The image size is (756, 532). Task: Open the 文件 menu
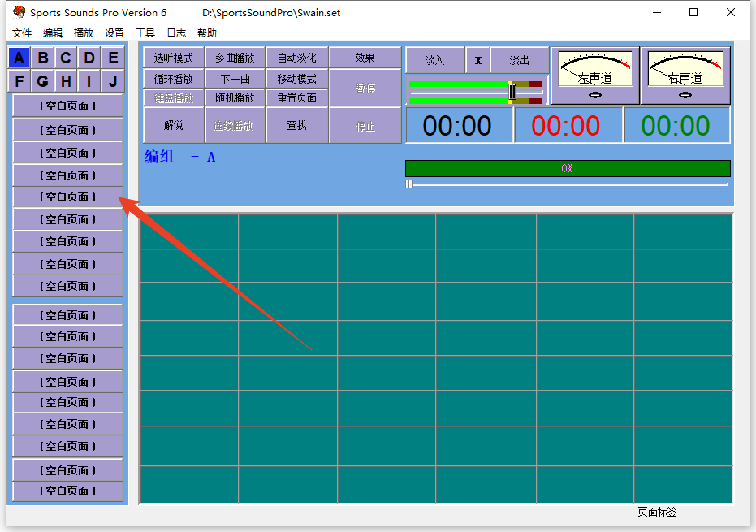22,33
